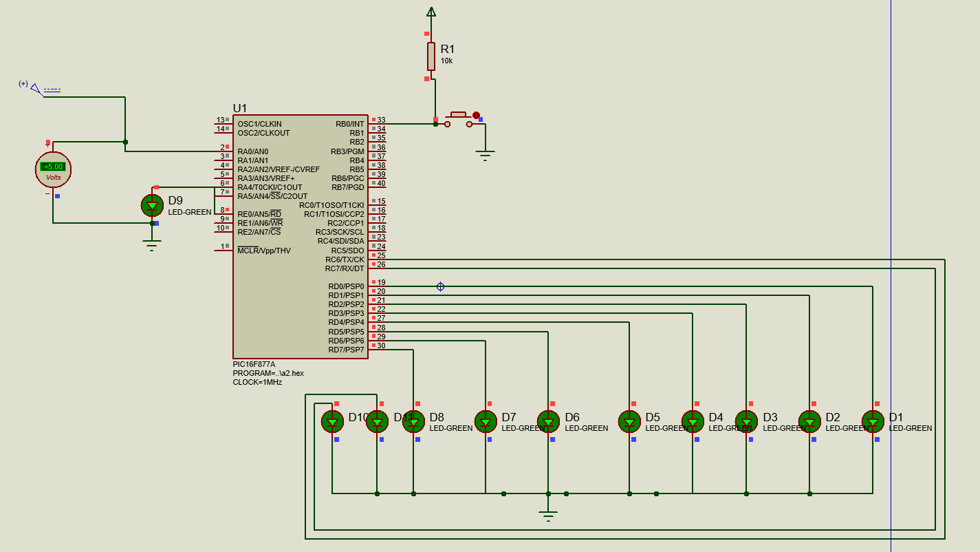Viewport: 980px width, 552px height.
Task: Click the RB0/INT pin label
Action: 349,124
